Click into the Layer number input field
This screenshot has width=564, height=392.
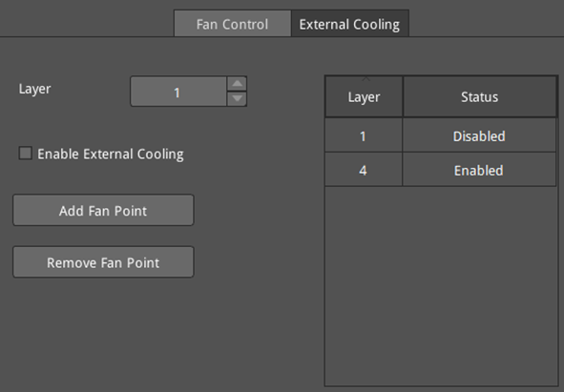[178, 92]
